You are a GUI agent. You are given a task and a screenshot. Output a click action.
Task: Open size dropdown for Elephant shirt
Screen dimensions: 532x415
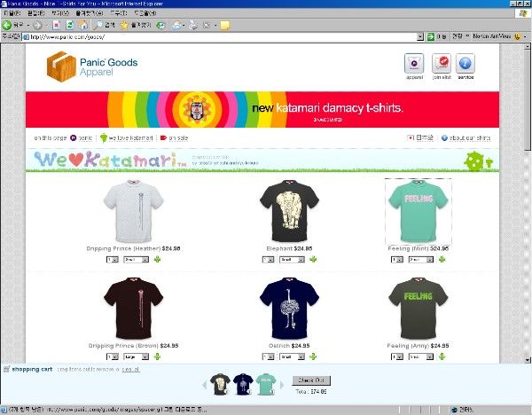(x=292, y=260)
